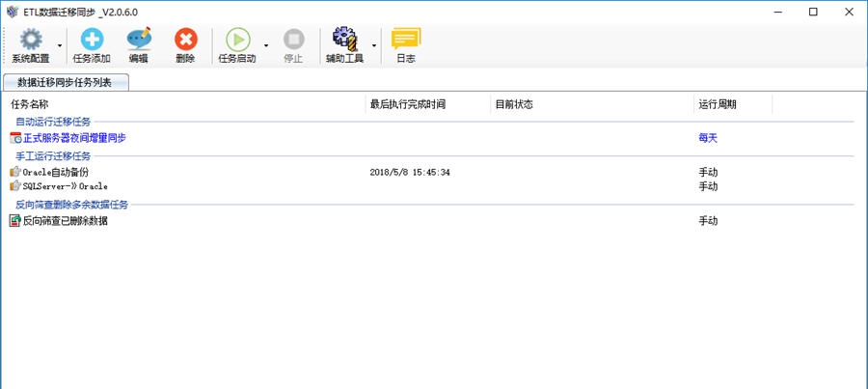Open the yellow 日志 log icon
Screen dimensions: 868x389
click(x=406, y=40)
